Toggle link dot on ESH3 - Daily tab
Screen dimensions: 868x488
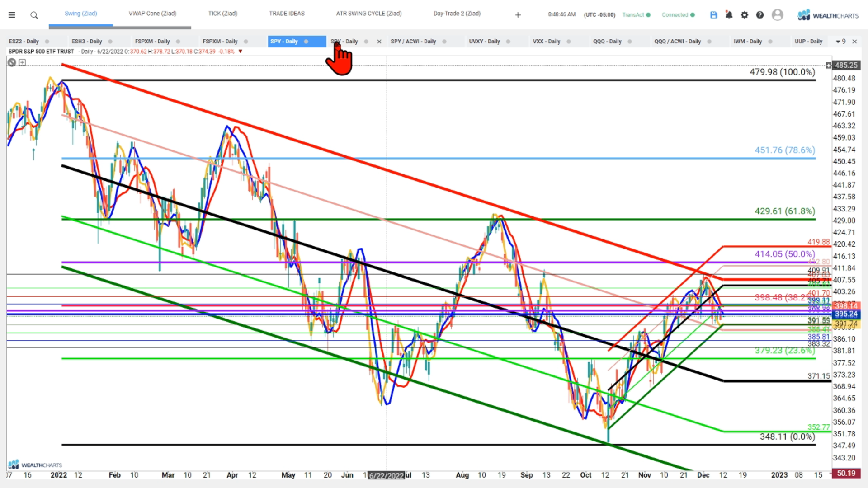pos(110,42)
